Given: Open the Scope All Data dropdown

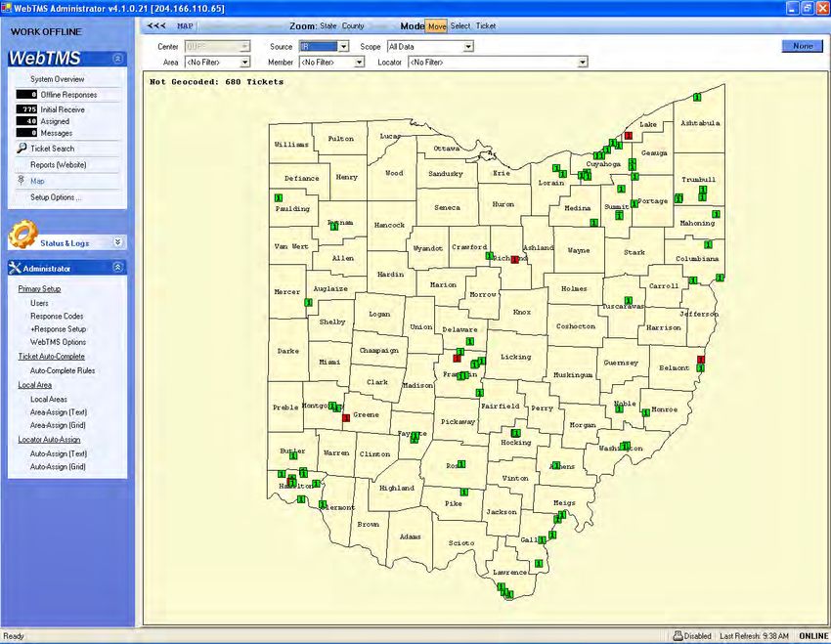Looking at the screenshot, I should tap(468, 47).
